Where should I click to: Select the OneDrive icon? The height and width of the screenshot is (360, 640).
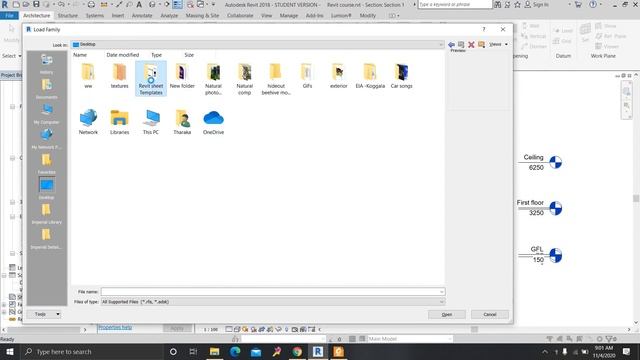click(x=213, y=122)
